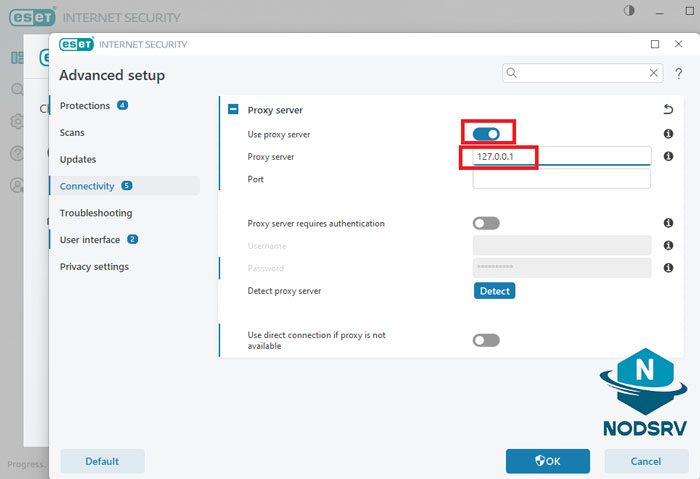This screenshot has width=700, height=479.
Task: Go to User interface settings
Action: 90,240
